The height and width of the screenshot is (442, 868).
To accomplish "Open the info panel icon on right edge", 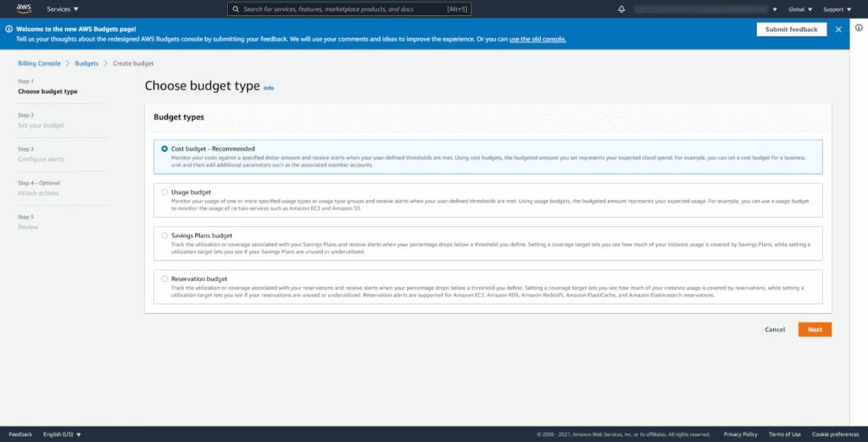I will tap(859, 28).
